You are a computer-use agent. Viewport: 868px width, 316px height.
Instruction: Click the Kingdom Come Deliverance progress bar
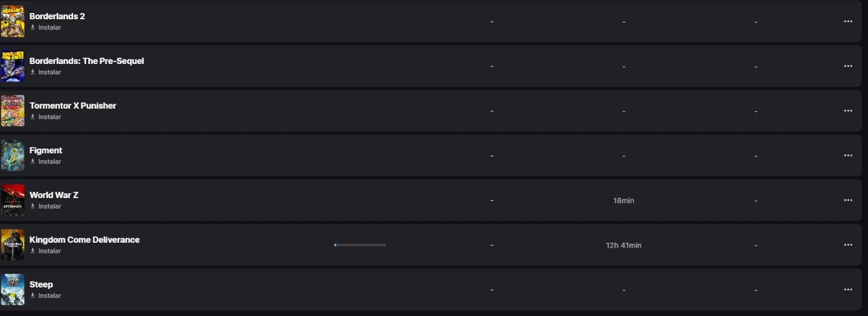[360, 245]
